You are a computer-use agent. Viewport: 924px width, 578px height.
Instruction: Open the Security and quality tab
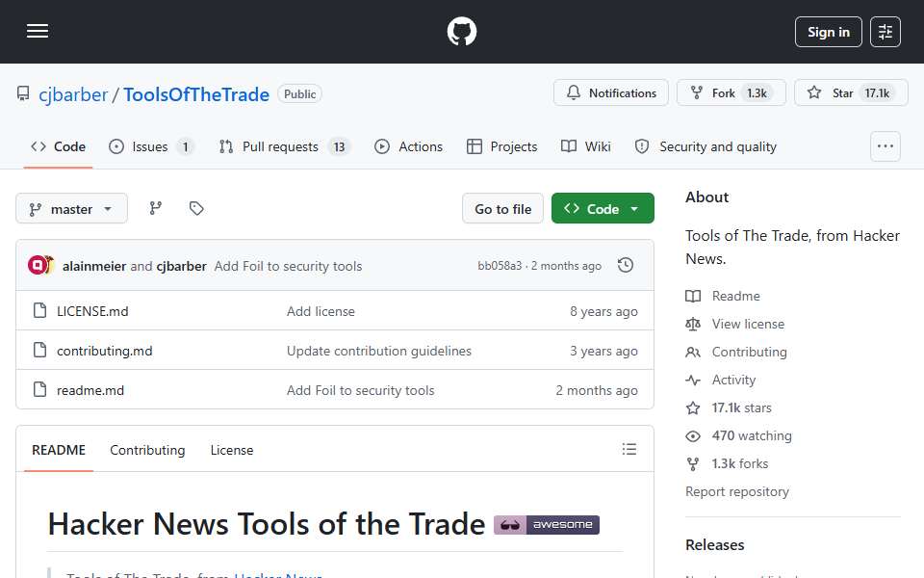tap(706, 146)
